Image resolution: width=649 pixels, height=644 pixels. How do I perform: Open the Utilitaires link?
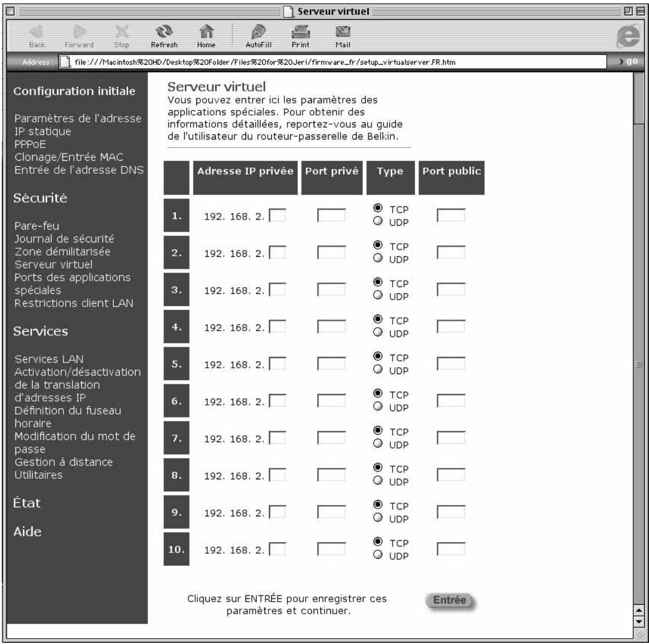click(x=38, y=475)
